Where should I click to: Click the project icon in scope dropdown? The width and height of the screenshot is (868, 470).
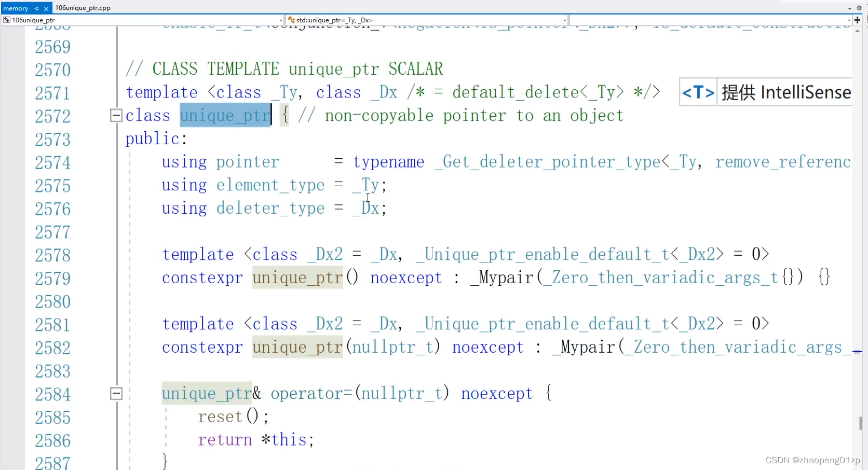pos(7,20)
